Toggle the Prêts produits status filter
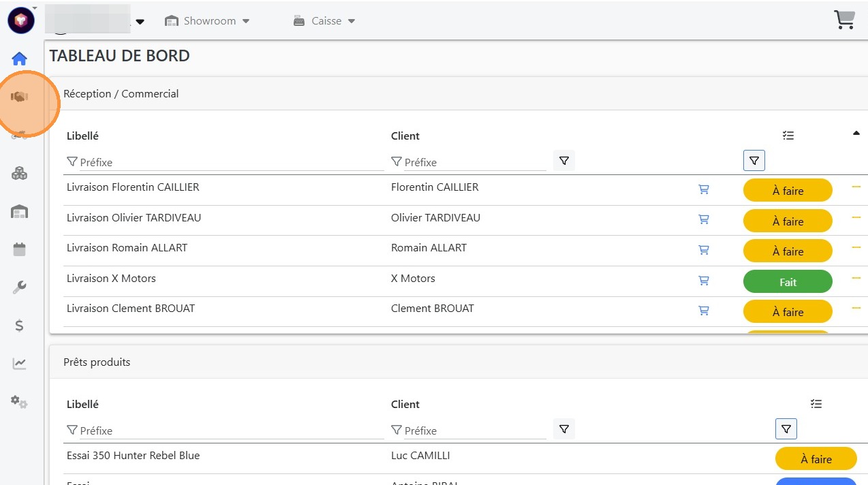 point(786,429)
